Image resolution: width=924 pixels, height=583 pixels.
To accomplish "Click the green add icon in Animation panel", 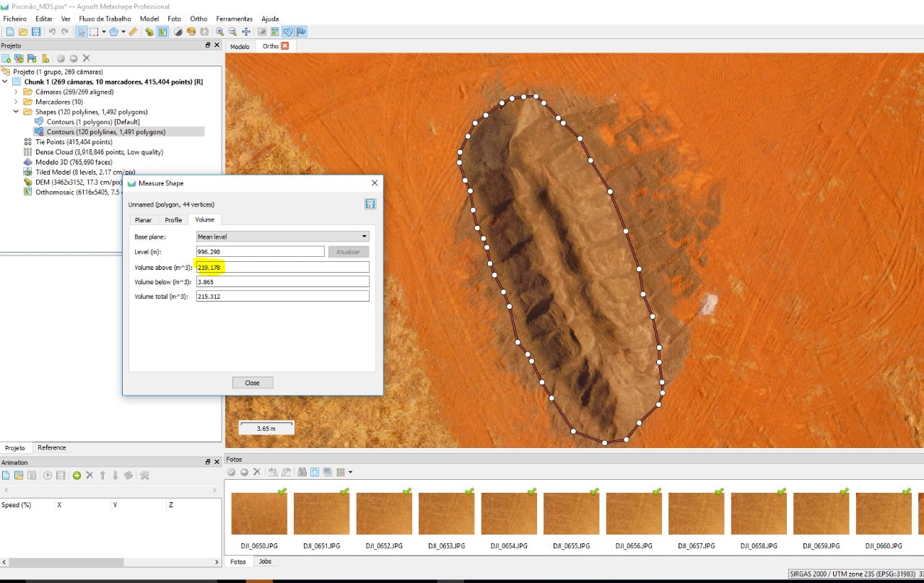I will click(77, 475).
